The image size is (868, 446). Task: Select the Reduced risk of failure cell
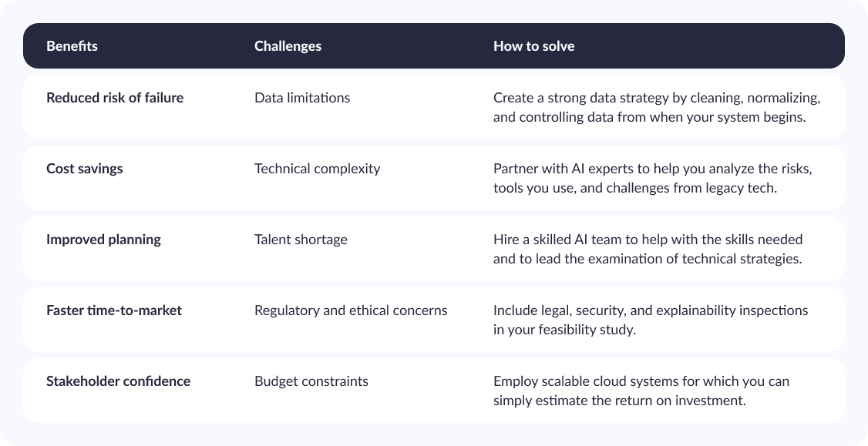tap(115, 98)
